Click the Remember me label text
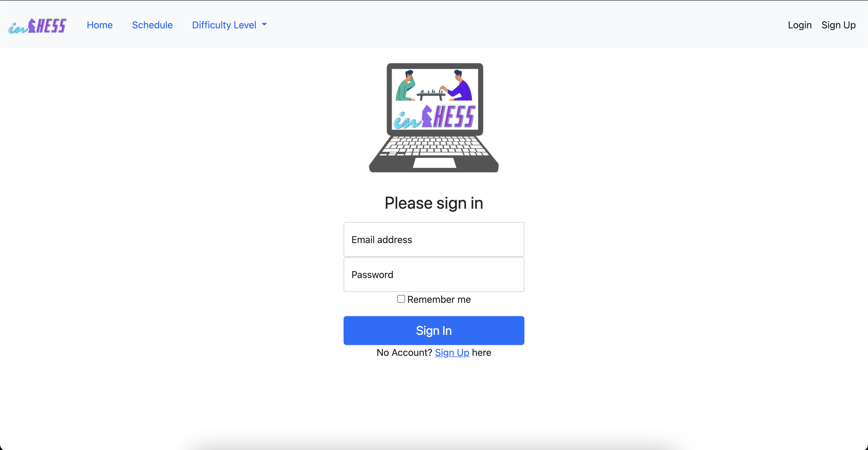 click(x=439, y=299)
